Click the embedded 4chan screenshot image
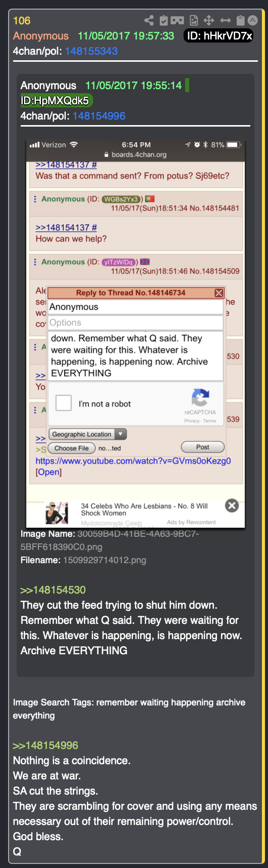Image resolution: width=268 pixels, height=868 pixels. (x=136, y=333)
